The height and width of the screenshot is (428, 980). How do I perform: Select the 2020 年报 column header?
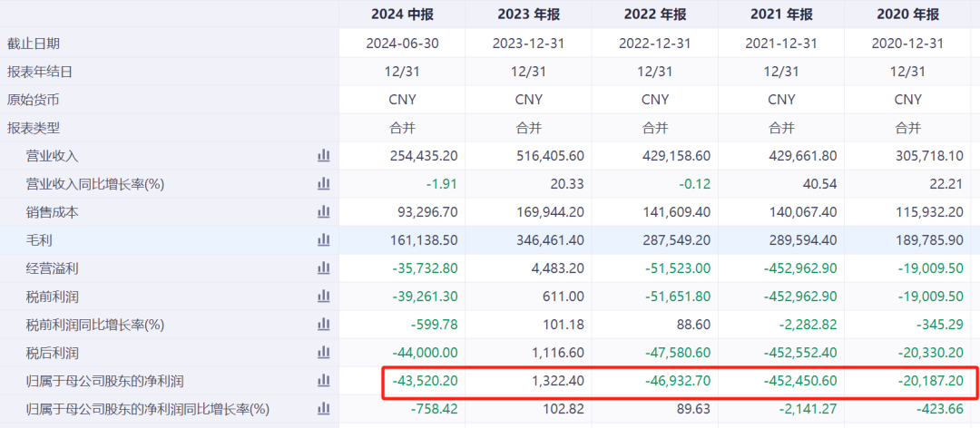coord(907,14)
